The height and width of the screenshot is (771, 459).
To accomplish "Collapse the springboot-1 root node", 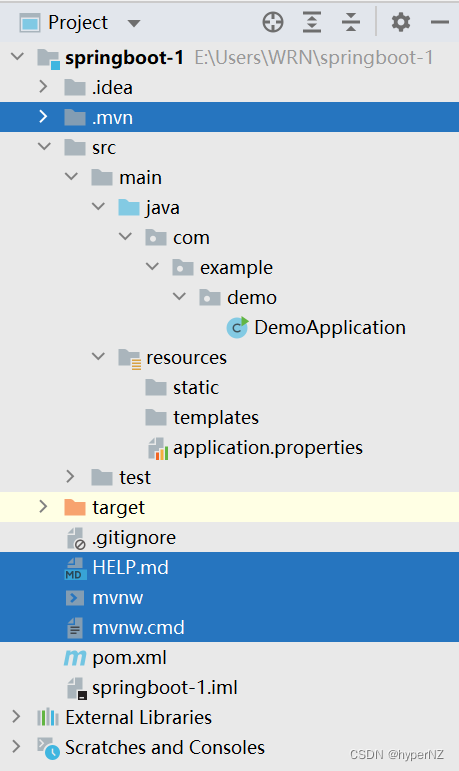I will coord(17,57).
